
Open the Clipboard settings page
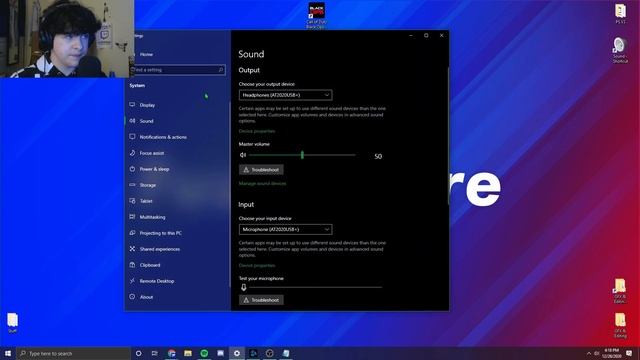coord(150,265)
